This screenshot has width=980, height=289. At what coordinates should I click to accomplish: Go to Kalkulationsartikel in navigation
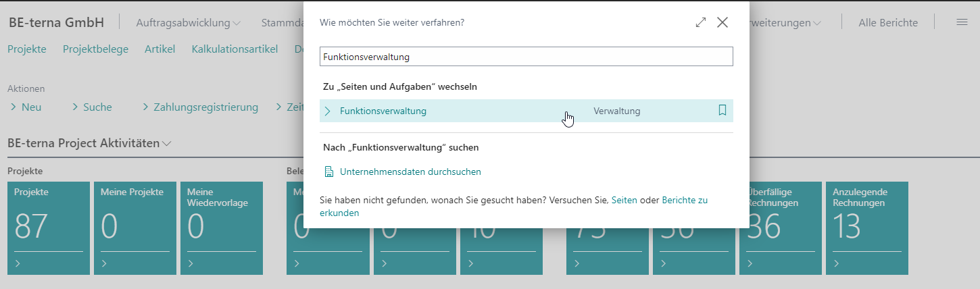coord(235,49)
